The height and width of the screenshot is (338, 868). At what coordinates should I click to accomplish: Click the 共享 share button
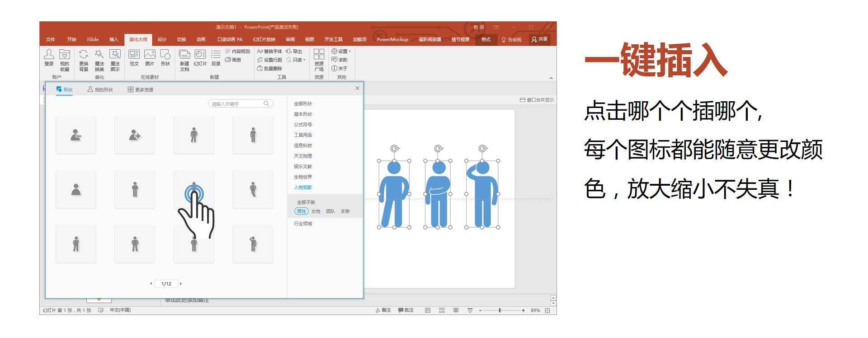540,39
